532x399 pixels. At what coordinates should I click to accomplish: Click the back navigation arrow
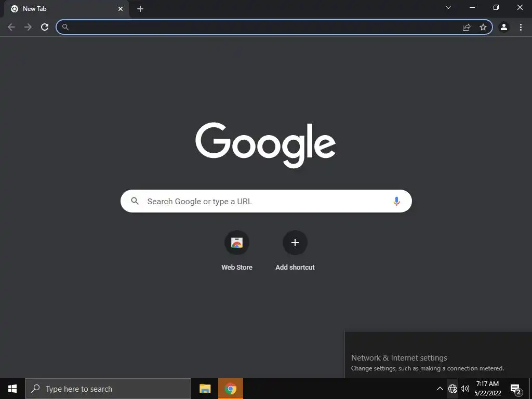(x=11, y=27)
